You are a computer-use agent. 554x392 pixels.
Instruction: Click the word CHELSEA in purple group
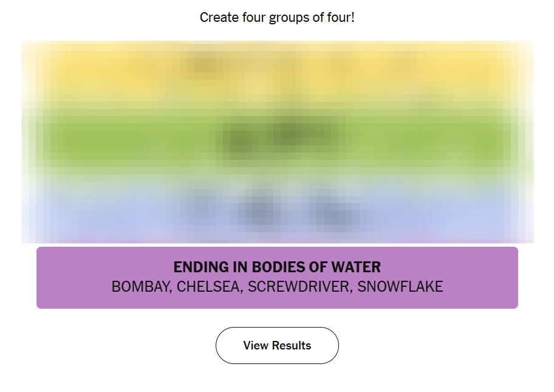207,287
